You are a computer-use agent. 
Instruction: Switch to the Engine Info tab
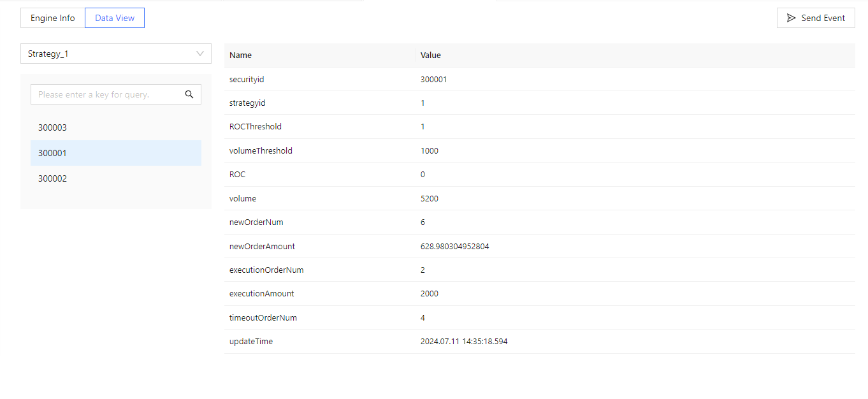[53, 18]
